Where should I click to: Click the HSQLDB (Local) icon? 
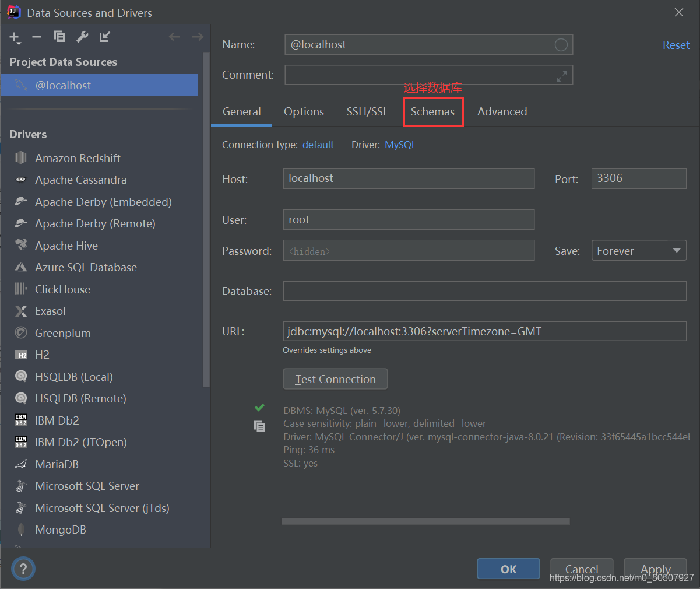pyautogui.click(x=21, y=376)
